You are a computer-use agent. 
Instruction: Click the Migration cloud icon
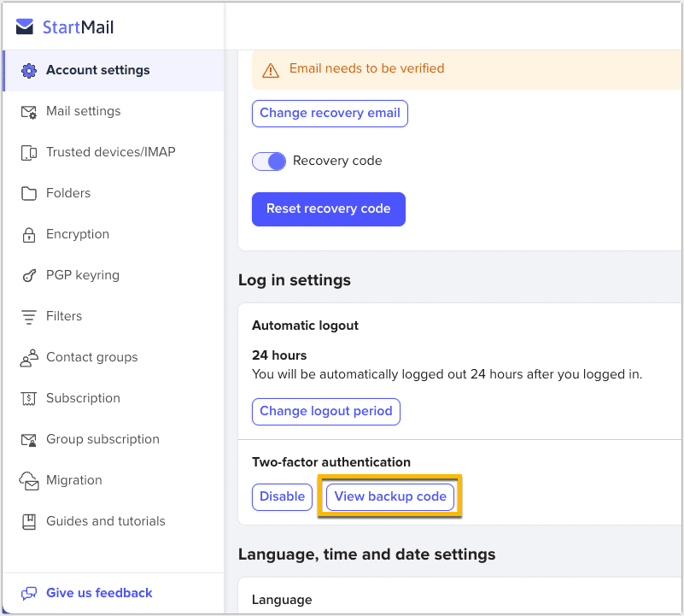coord(29,481)
